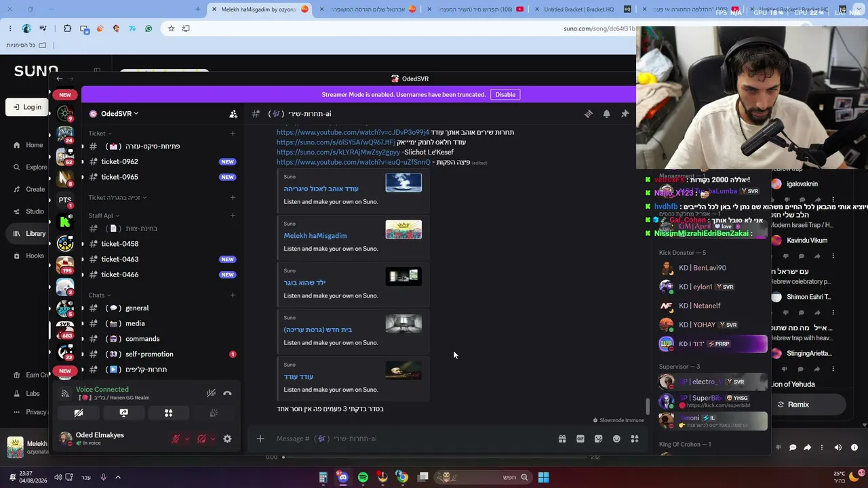
Task: Switch to the Melekh haMisgadim browser tab
Action: click(x=258, y=9)
